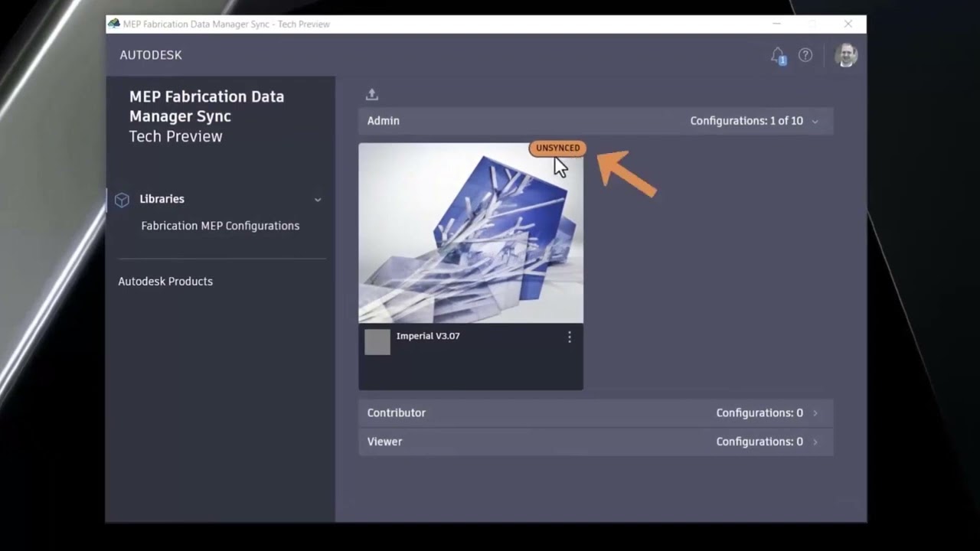Click the upload configuration icon
The height and width of the screenshot is (551, 980).
point(372,94)
